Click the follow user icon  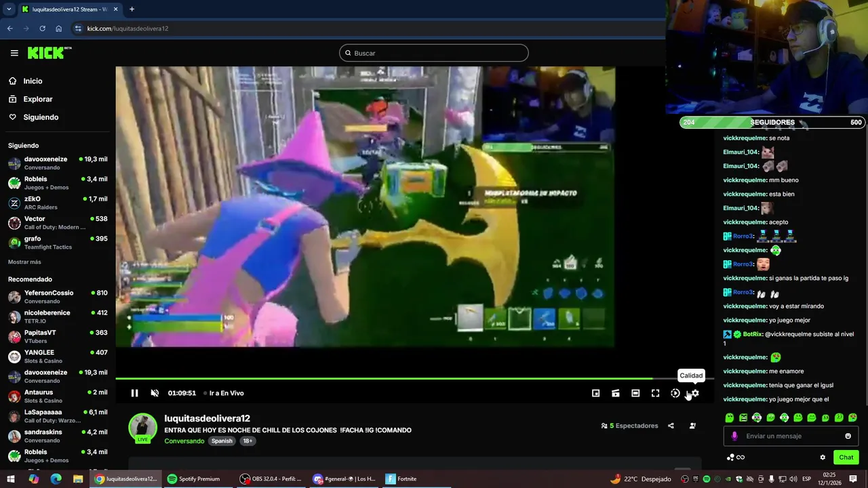tap(692, 426)
